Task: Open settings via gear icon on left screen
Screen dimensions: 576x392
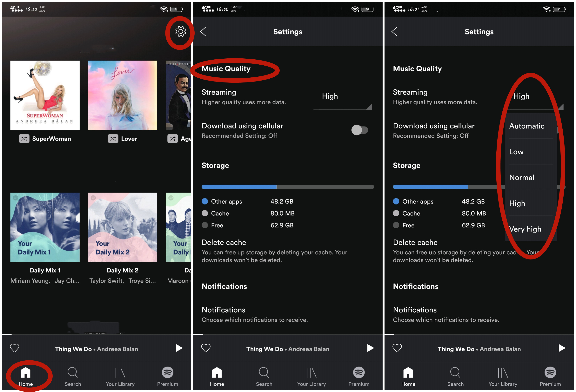Action: click(x=180, y=32)
